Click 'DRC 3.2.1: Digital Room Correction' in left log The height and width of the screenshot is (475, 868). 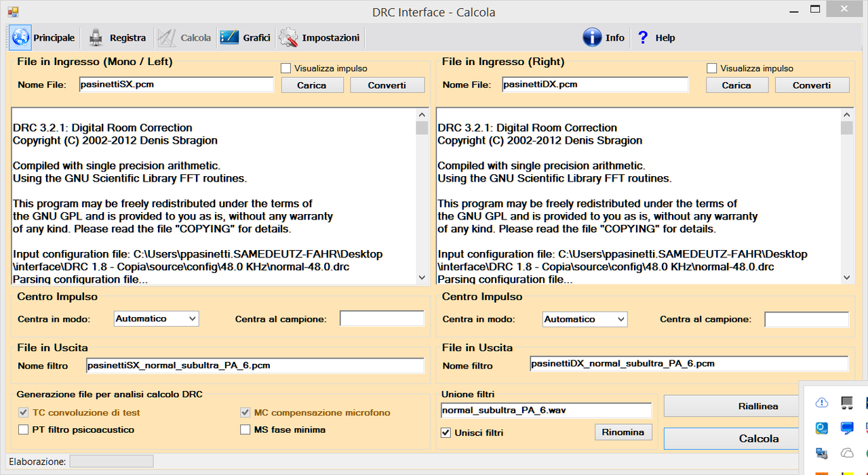point(102,127)
